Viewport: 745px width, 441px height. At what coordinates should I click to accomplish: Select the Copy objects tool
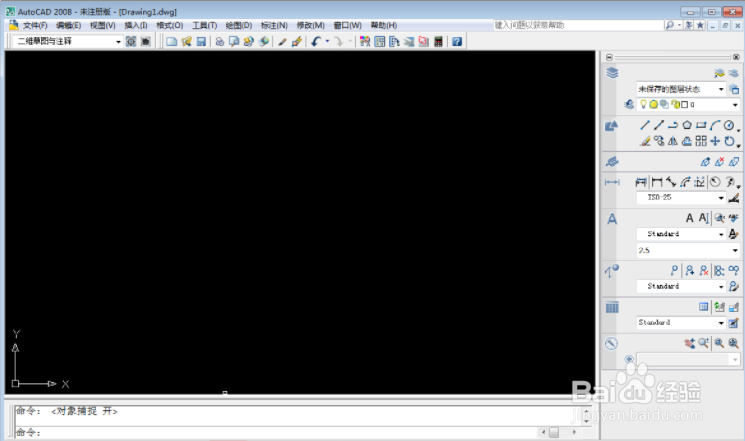[659, 141]
